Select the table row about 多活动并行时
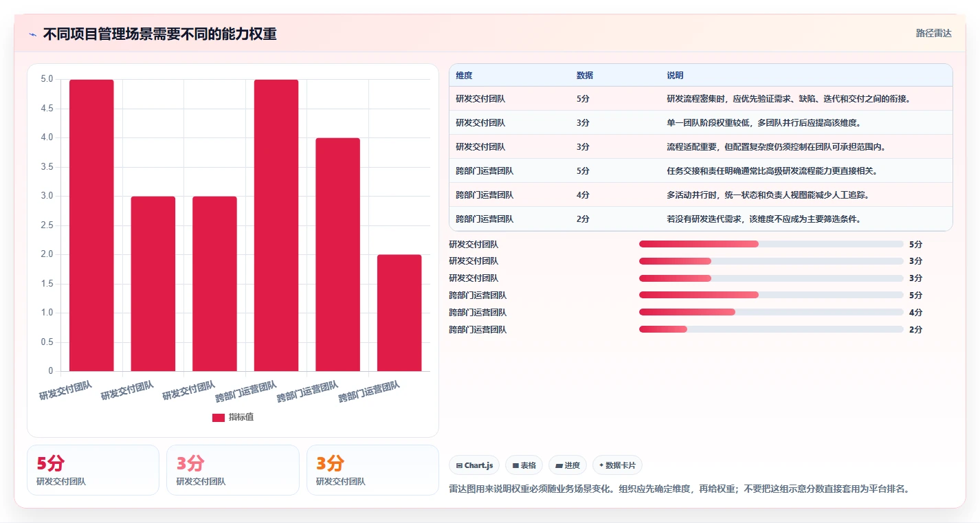The width and height of the screenshot is (980, 523). coord(701,195)
